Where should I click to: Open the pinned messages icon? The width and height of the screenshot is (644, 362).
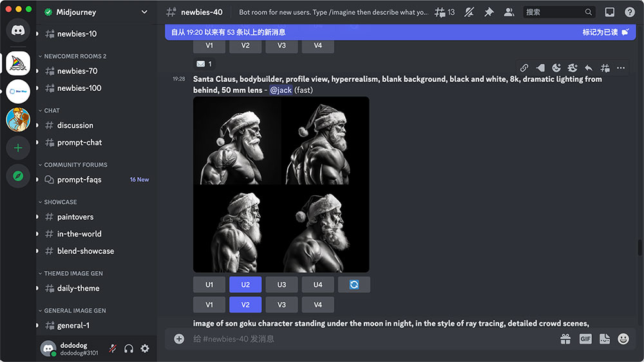[489, 12]
